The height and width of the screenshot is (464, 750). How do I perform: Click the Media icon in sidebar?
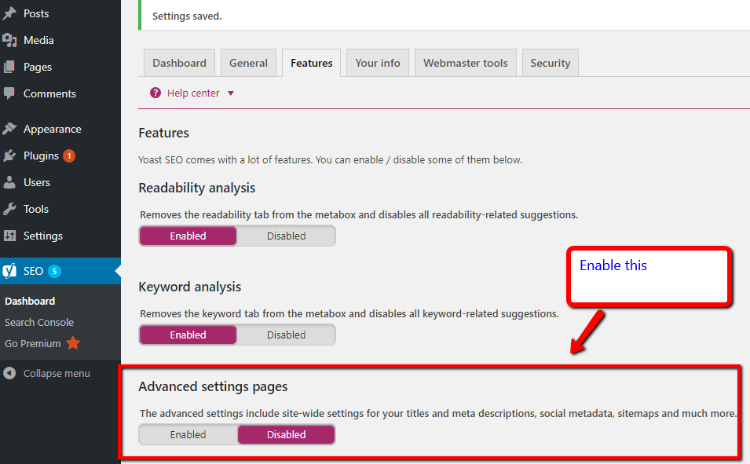coord(9,40)
